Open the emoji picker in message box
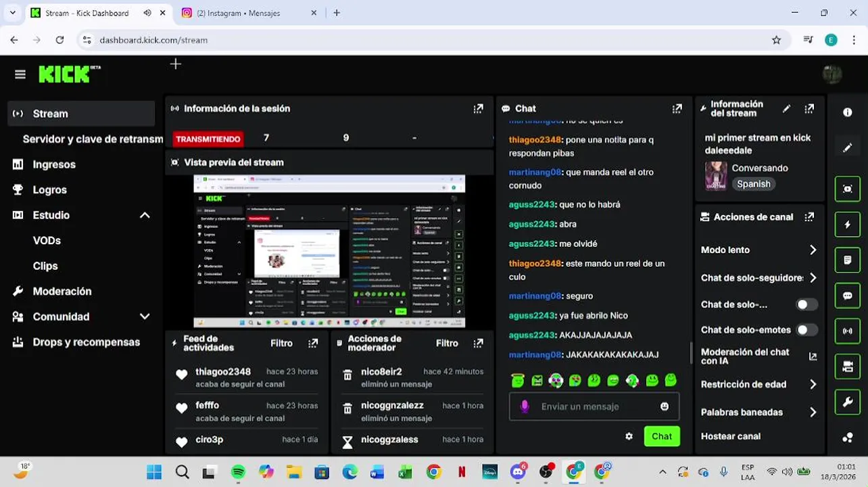868x487 pixels. pyautogui.click(x=665, y=407)
